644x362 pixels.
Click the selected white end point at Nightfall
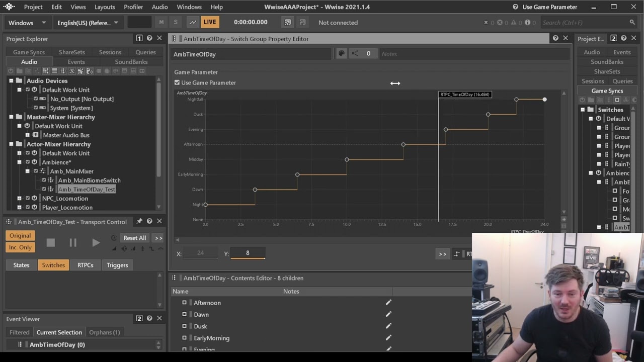544,100
